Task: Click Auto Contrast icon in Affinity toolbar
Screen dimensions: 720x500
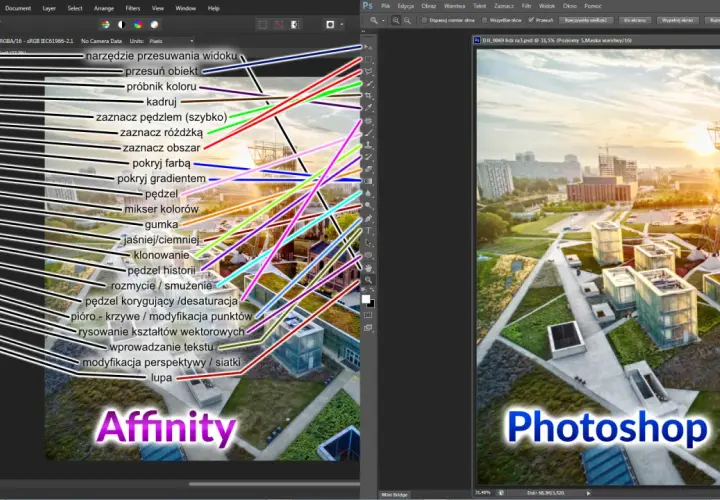Action: (122, 24)
